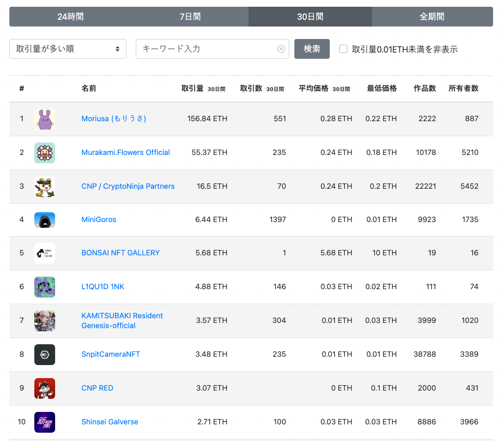
Task: Click the 22221 item count value
Action: (x=425, y=186)
